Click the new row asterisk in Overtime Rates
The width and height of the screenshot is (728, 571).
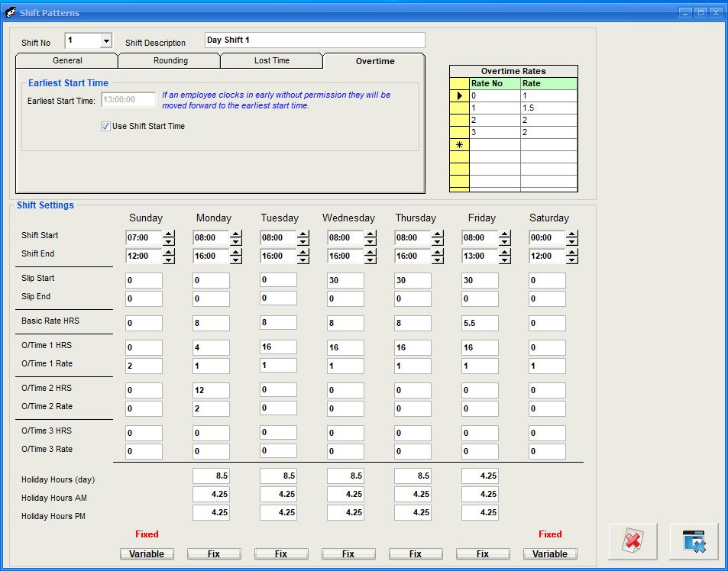coord(459,145)
